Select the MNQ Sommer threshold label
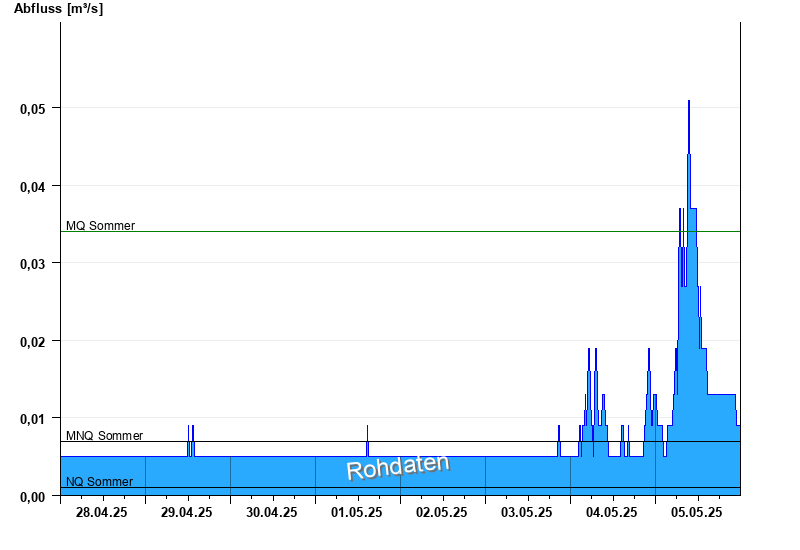This screenshot has height=550, width=800. (x=104, y=436)
